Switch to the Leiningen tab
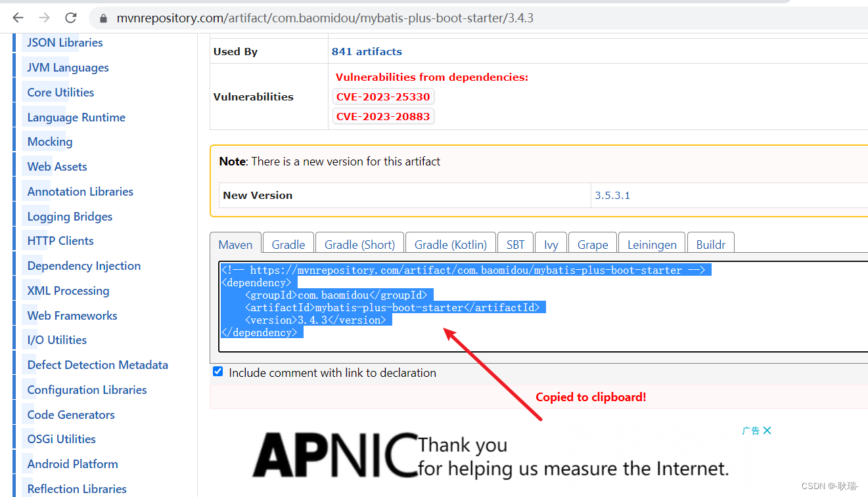The width and height of the screenshot is (868, 497). coord(652,244)
